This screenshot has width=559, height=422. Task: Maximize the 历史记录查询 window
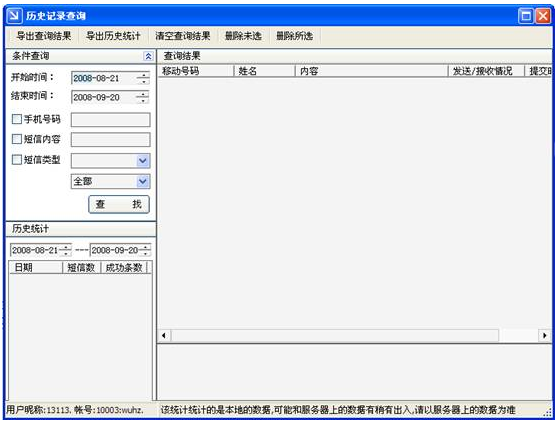(525, 16)
